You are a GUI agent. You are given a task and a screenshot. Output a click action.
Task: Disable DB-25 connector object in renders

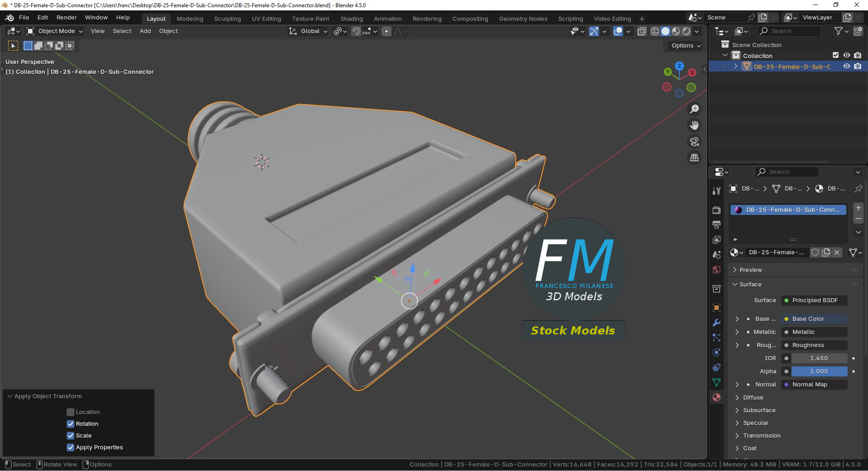pos(858,66)
